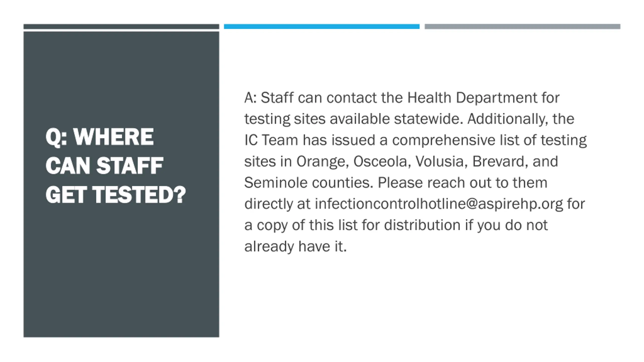
Task: Click the closing phrase 'already have it.'
Action: 296,246
